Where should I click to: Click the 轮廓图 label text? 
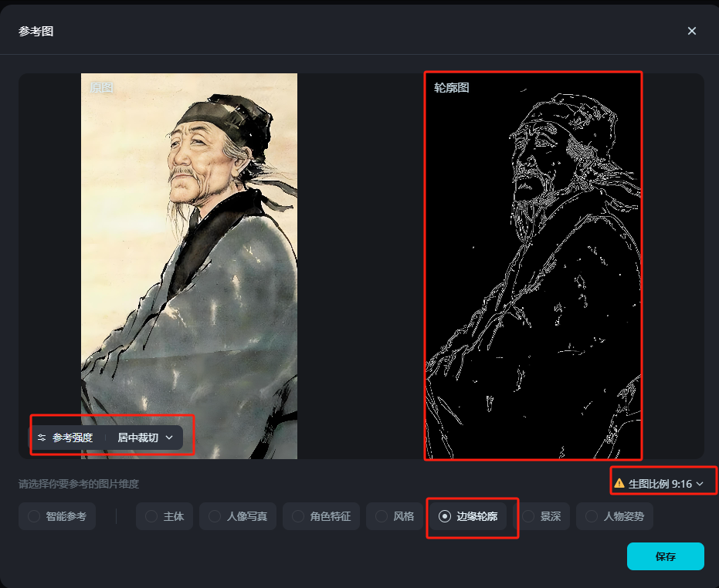click(x=451, y=87)
